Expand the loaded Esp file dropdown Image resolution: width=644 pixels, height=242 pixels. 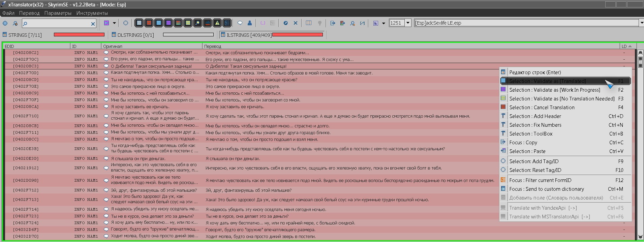point(641,23)
